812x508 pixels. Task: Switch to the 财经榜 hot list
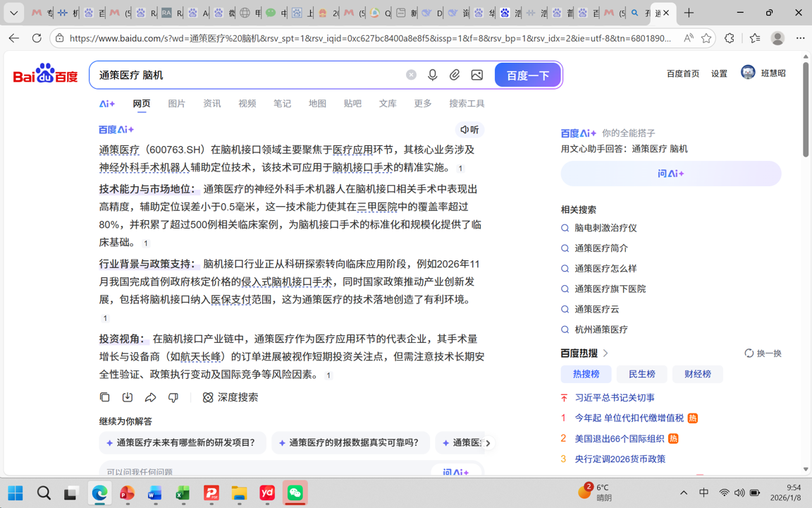(697, 374)
